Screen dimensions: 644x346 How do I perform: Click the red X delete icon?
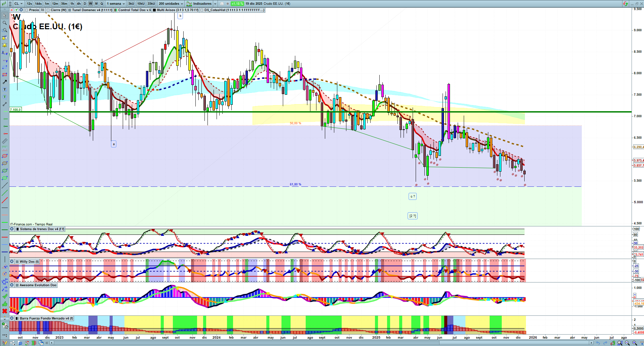5,311
